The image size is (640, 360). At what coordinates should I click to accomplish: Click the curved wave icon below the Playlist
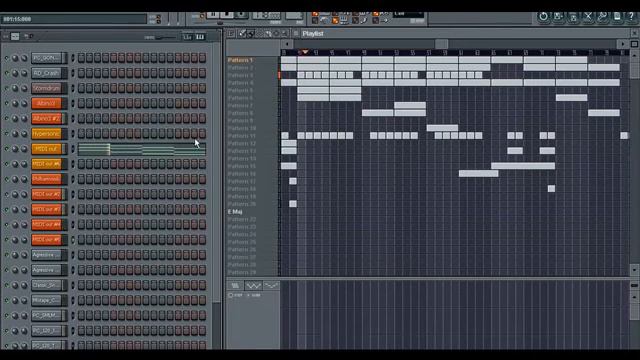click(271, 285)
